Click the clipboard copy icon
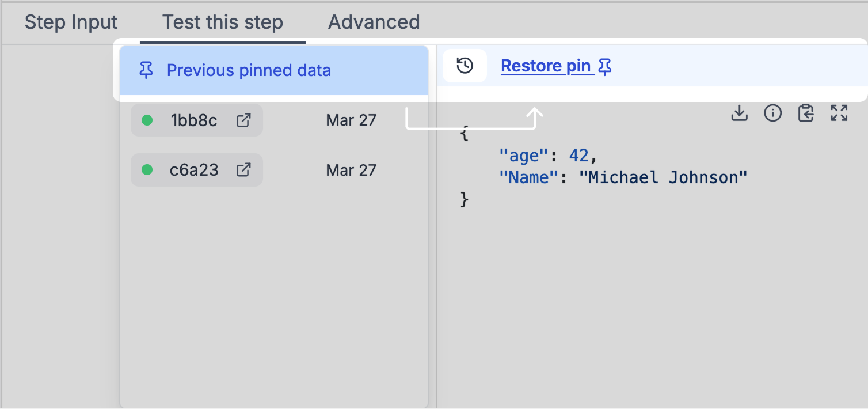Image resolution: width=868 pixels, height=409 pixels. pos(806,113)
